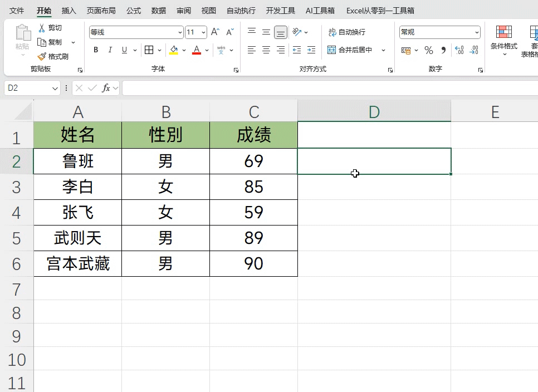Expand merge options arrow beside 合并后居中
Image resolution: width=538 pixels, height=392 pixels.
click(383, 50)
